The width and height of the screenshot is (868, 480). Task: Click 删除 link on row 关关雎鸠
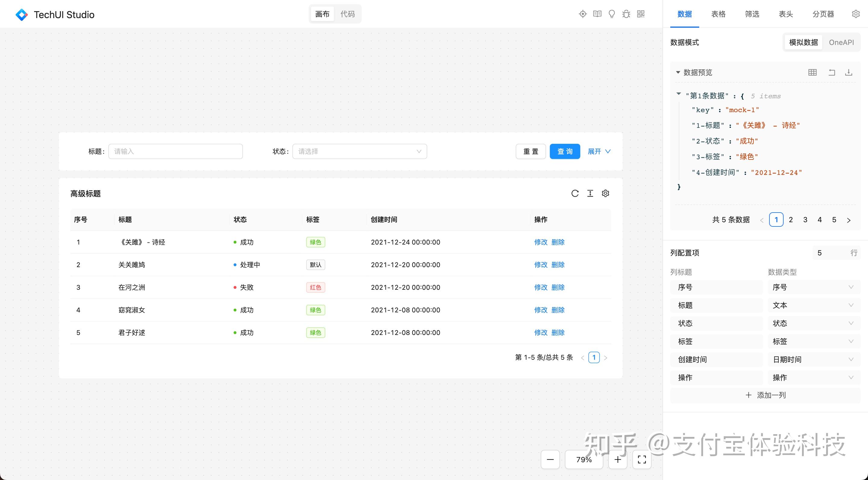pos(558,265)
